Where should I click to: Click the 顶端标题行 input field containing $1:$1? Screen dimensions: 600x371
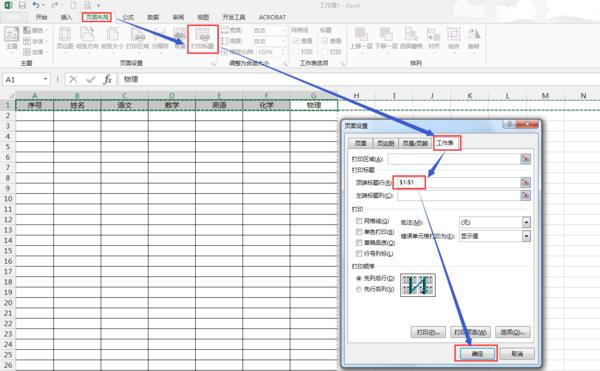457,182
